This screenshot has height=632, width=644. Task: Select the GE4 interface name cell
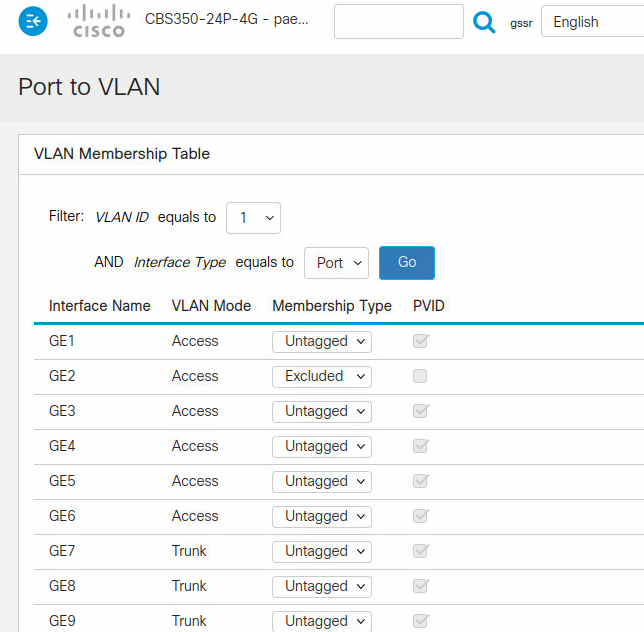click(x=62, y=446)
